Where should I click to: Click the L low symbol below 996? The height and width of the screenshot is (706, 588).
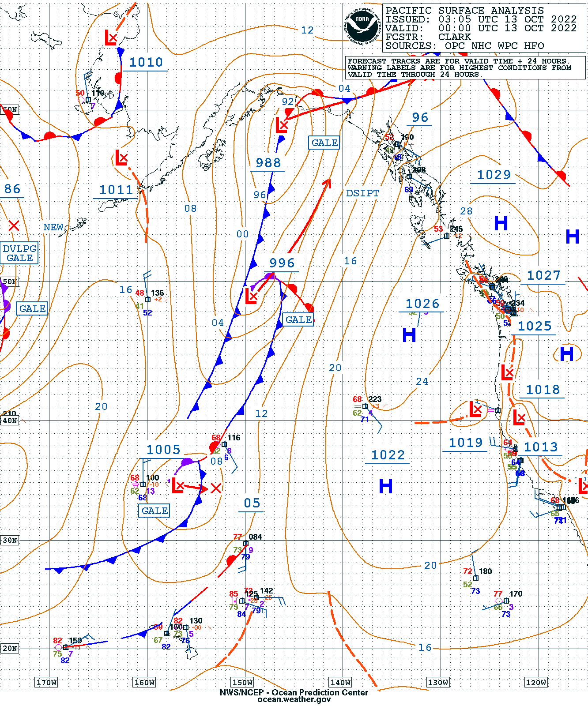click(x=251, y=296)
